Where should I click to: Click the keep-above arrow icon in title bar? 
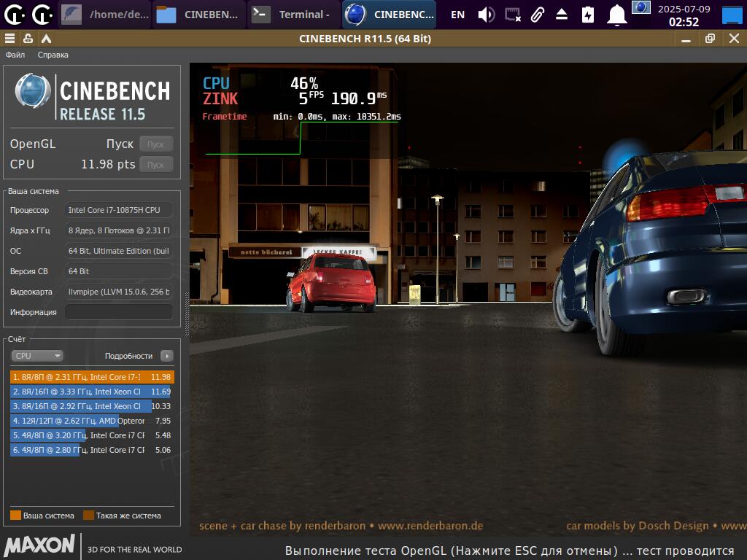point(46,39)
